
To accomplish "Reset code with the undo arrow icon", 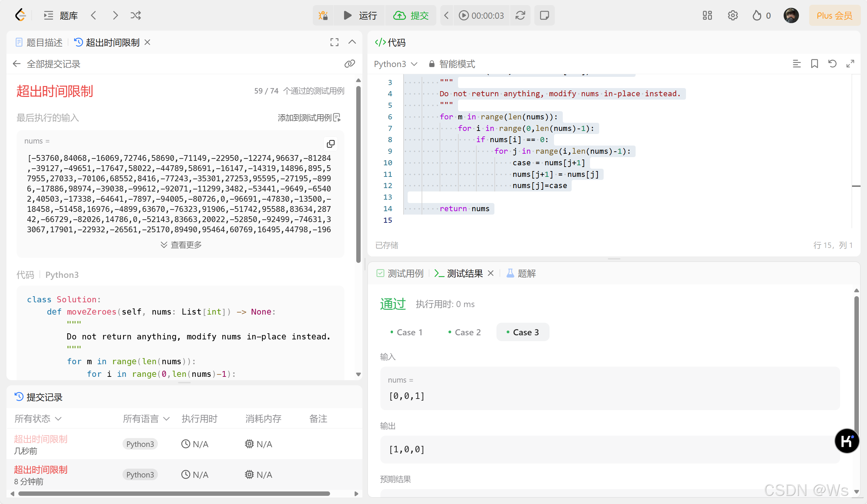I will click(832, 64).
